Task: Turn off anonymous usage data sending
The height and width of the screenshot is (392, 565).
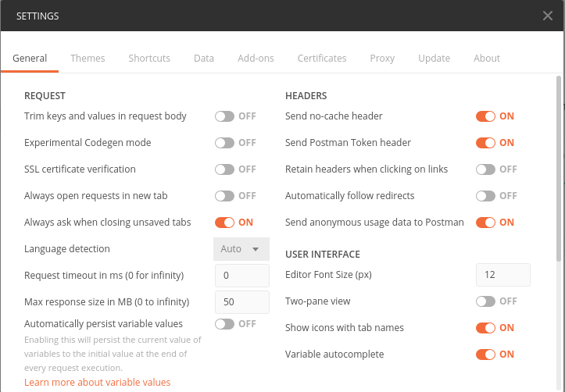Action: coord(485,223)
